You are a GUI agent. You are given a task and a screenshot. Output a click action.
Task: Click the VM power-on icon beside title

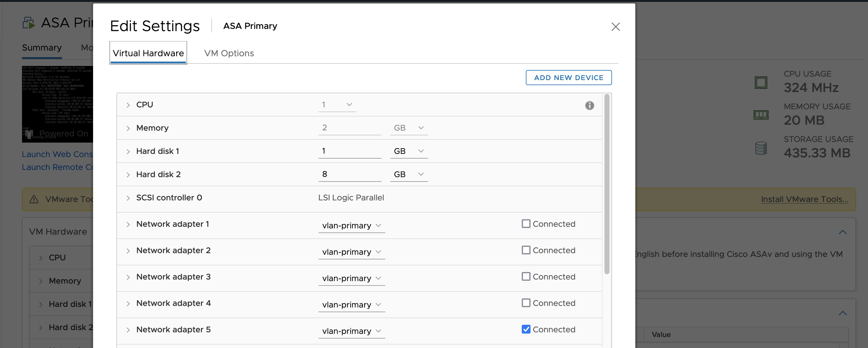click(x=29, y=23)
